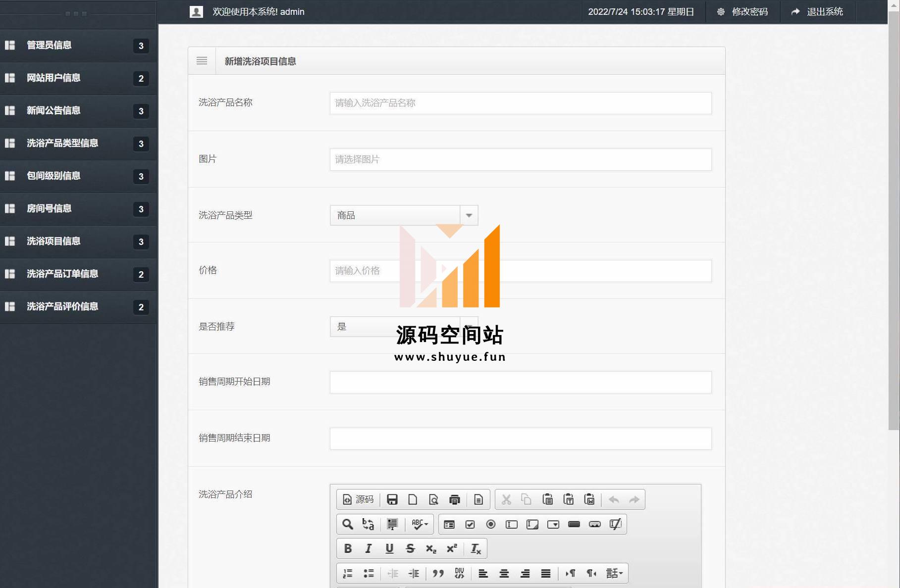This screenshot has width=900, height=588.
Task: Open 网站用户信息 in the sidebar
Action: click(78, 78)
